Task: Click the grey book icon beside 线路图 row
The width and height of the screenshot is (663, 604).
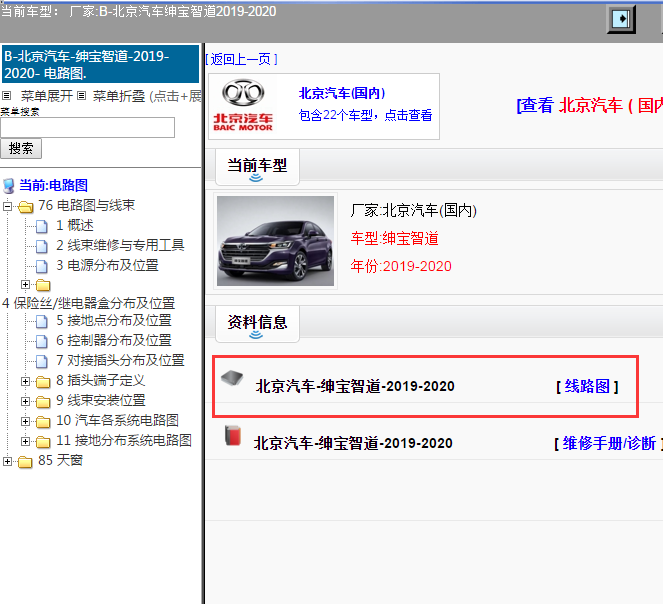Action: tap(232, 378)
